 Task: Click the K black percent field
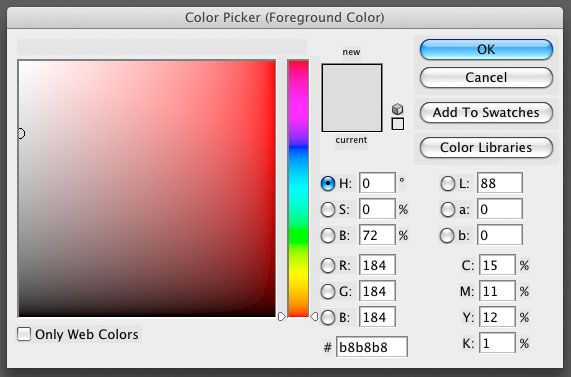[x=497, y=343]
